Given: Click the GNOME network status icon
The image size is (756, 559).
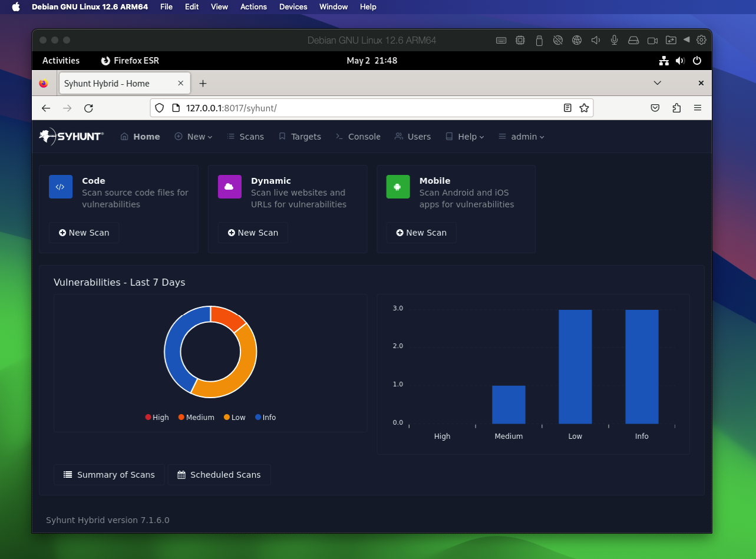Looking at the screenshot, I should click(x=664, y=61).
